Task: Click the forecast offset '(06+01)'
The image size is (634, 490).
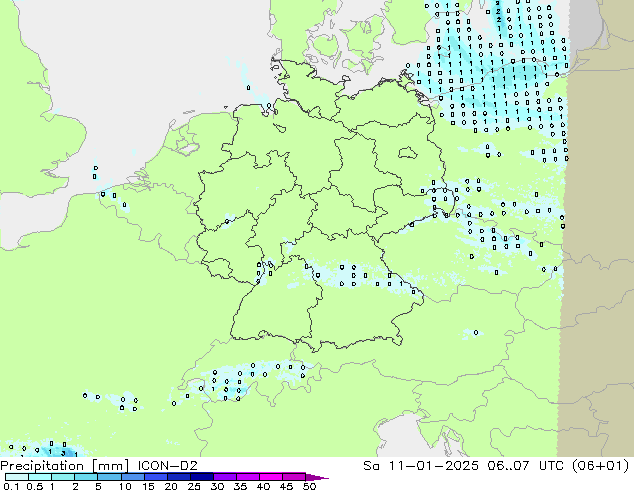Action: click(602, 466)
